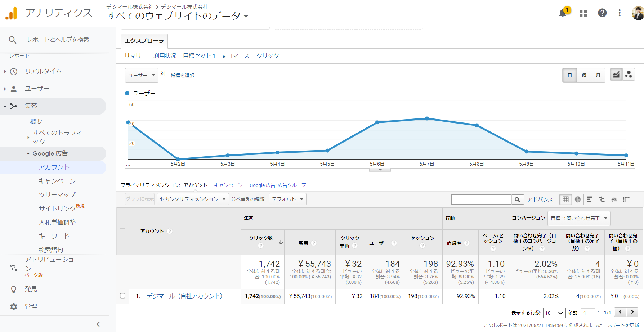This screenshot has width=644, height=332.
Task: Click the アドバンス filter link
Action: pos(540,199)
